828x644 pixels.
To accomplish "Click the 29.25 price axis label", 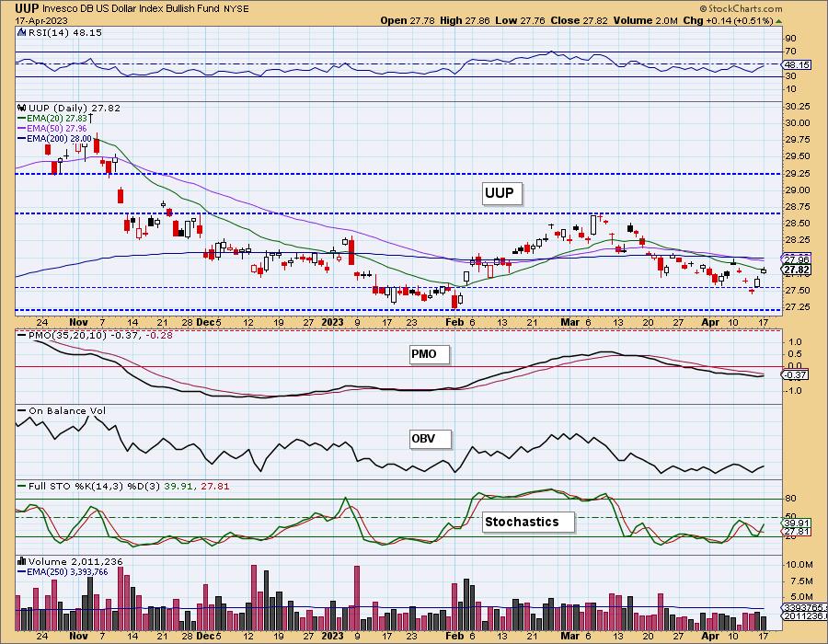I will pos(798,173).
